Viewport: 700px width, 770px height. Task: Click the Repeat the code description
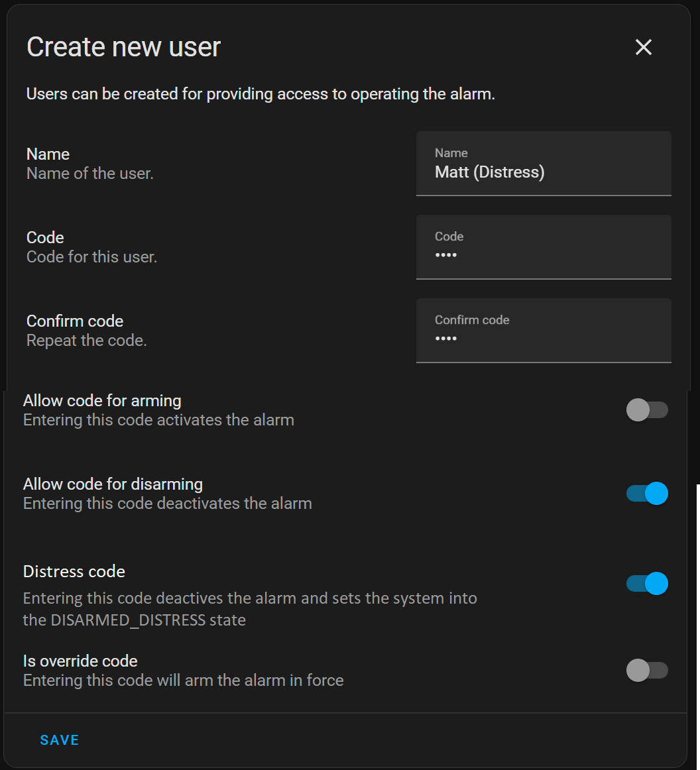click(x=86, y=340)
